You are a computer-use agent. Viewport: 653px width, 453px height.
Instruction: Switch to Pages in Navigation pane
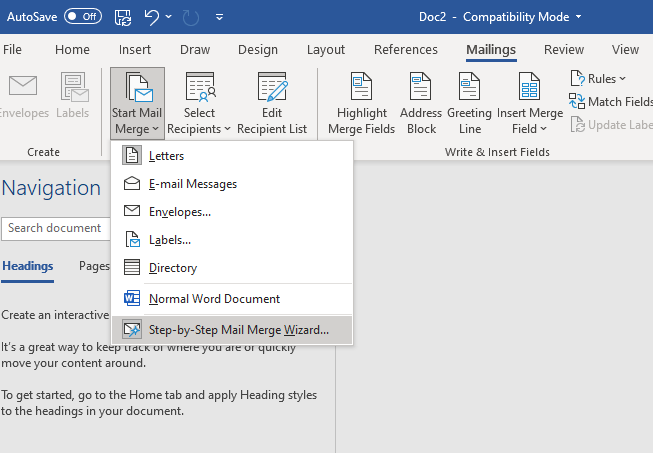pyautogui.click(x=95, y=266)
